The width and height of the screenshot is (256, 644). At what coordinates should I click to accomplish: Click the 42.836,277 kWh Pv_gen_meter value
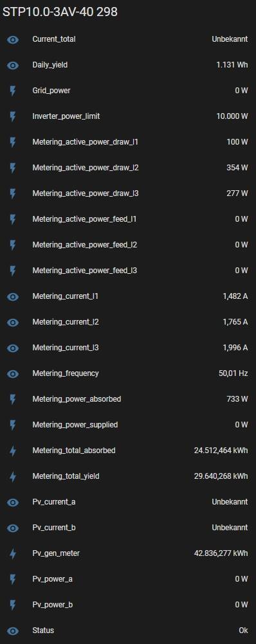[x=221, y=553]
